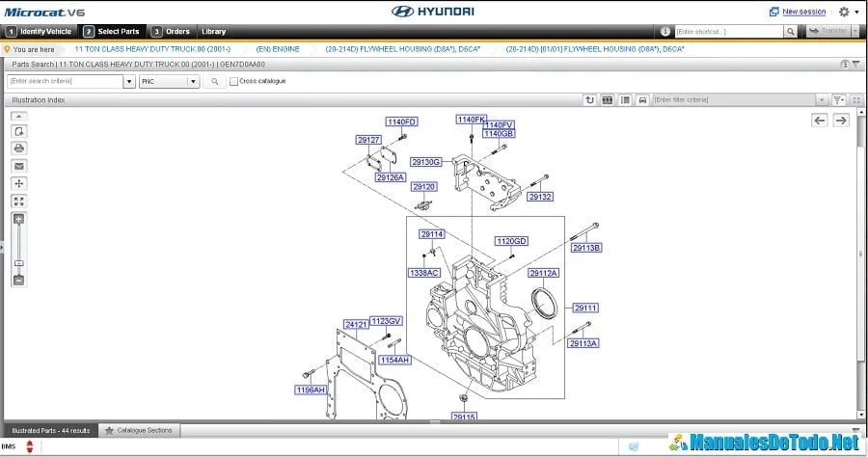Go to previous illustration with left arrow

(820, 121)
